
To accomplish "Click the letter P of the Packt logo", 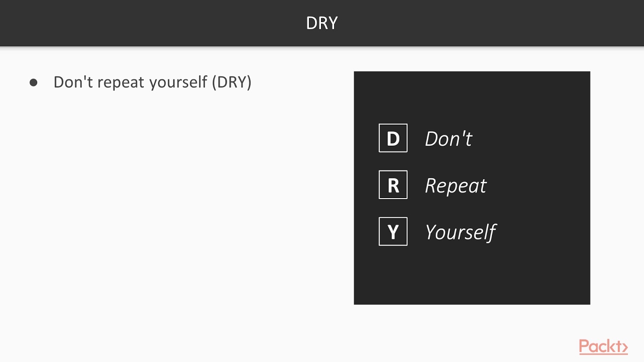I will pyautogui.click(x=584, y=346).
